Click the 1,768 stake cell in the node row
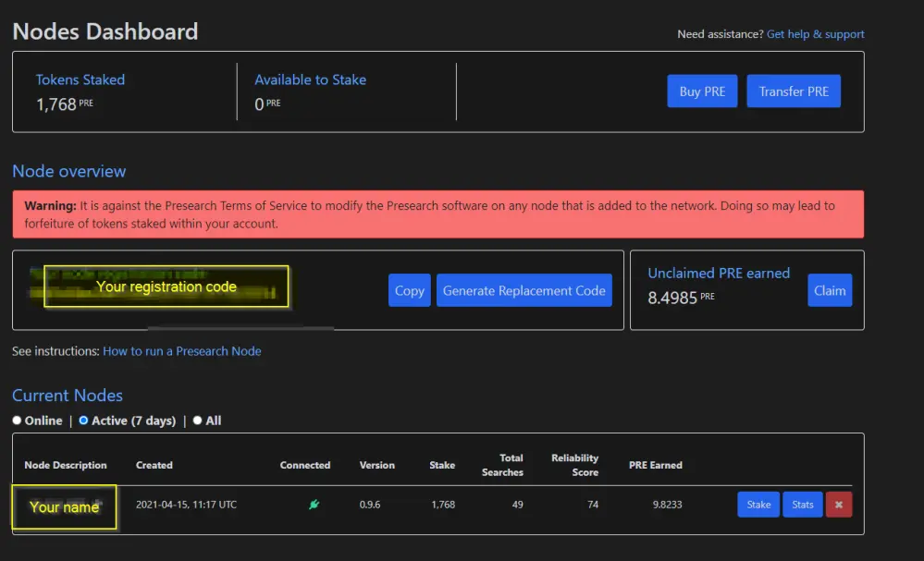 pyautogui.click(x=443, y=505)
